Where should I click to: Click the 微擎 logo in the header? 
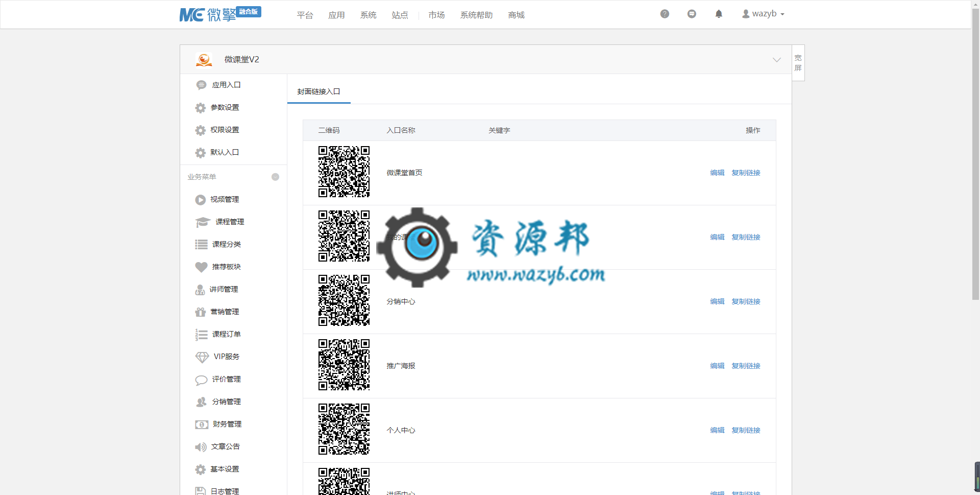pyautogui.click(x=220, y=14)
